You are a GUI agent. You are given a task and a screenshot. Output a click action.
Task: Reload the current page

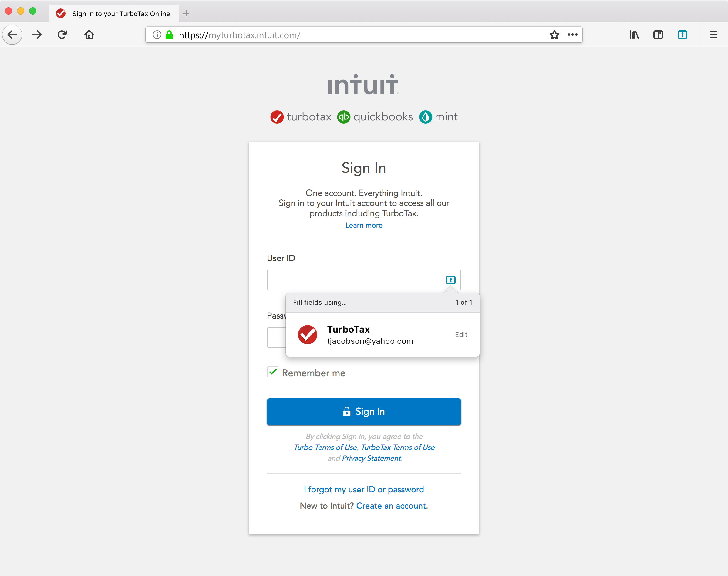(62, 34)
